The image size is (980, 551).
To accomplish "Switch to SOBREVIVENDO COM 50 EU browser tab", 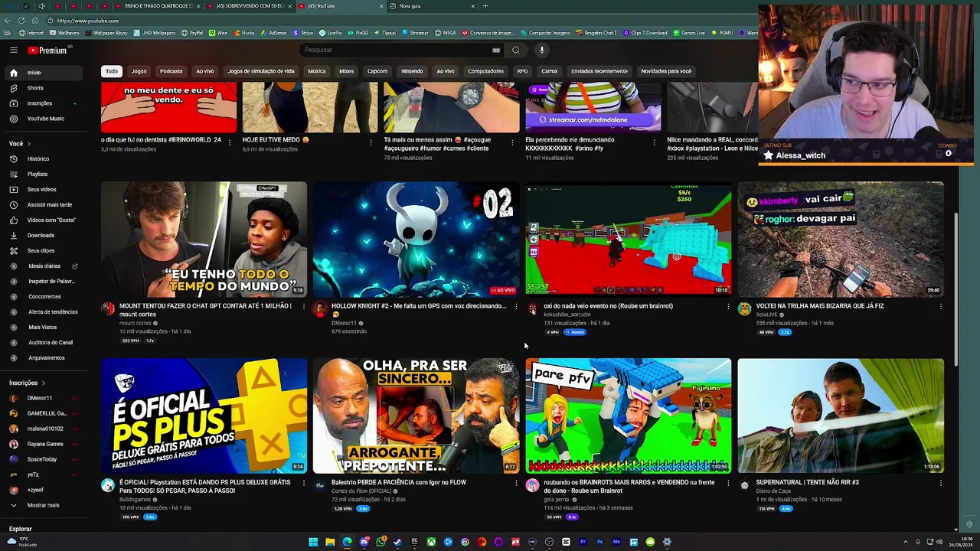I will pyautogui.click(x=249, y=6).
